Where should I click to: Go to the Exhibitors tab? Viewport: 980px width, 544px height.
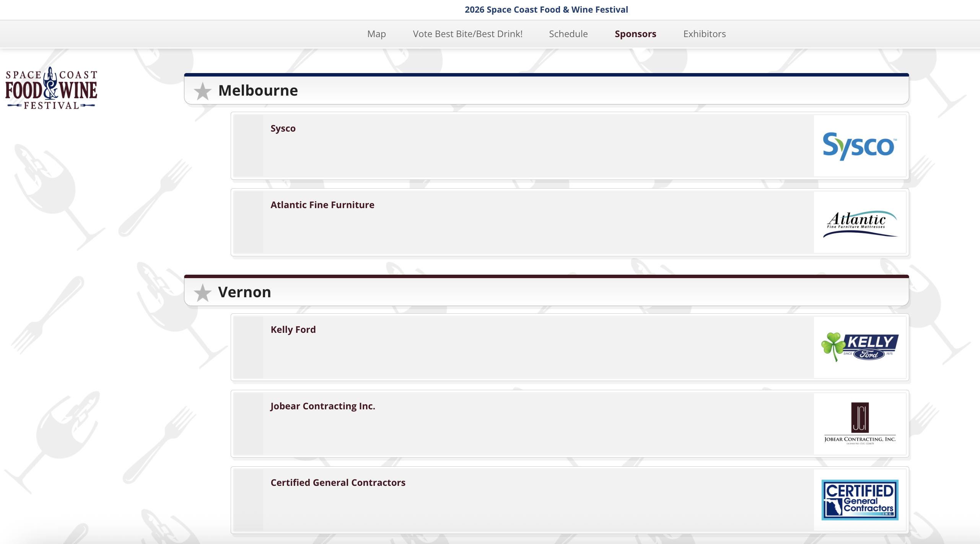[x=704, y=34]
